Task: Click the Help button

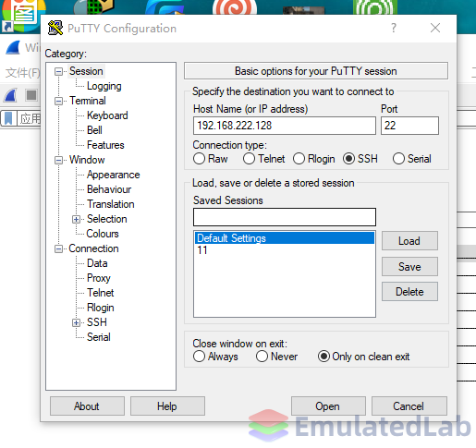Action: click(167, 406)
